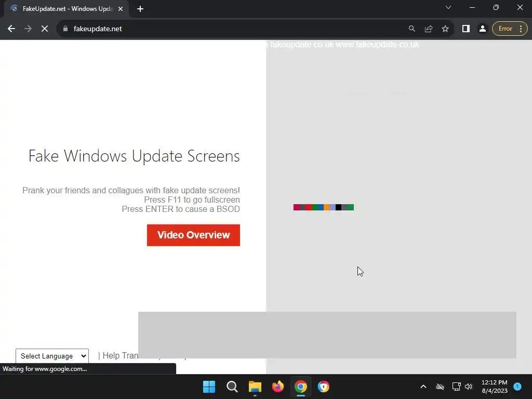Image resolution: width=532 pixels, height=399 pixels.
Task: Bookmark this tab with the star
Action: coord(445,29)
